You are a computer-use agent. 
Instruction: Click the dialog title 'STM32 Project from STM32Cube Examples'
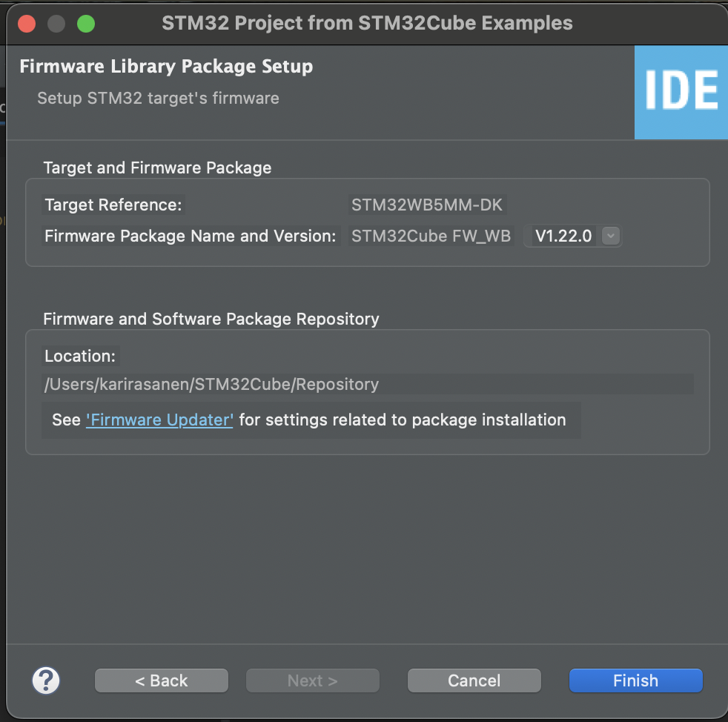[x=367, y=23]
